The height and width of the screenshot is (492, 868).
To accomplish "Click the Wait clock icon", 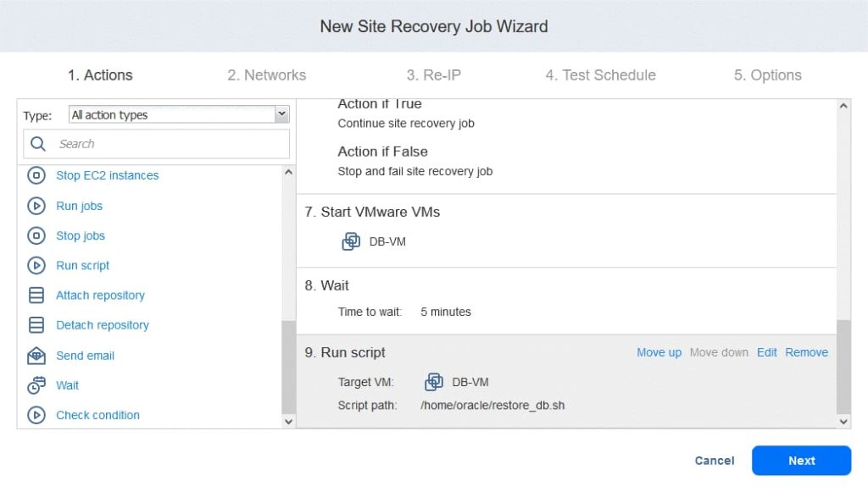I will click(x=36, y=384).
